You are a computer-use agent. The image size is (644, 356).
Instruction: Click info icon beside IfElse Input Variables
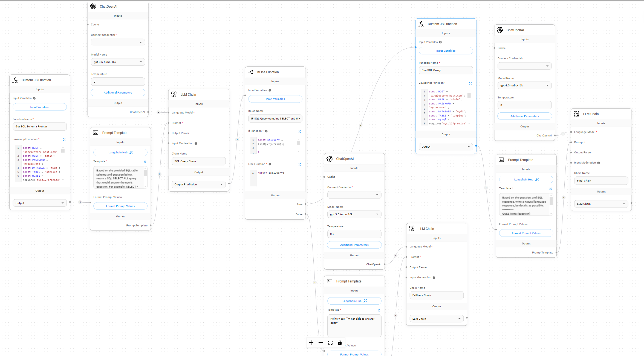coord(270,90)
